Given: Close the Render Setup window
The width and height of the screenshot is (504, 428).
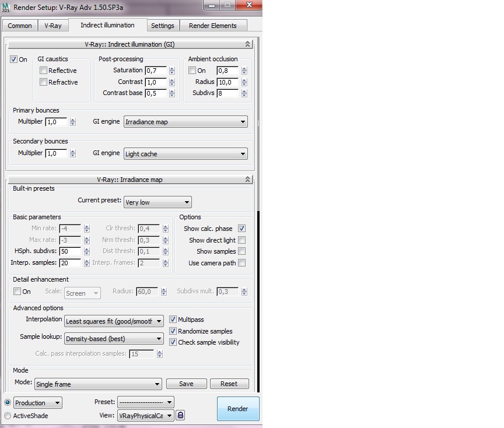Looking at the screenshot, I should coord(249,5).
